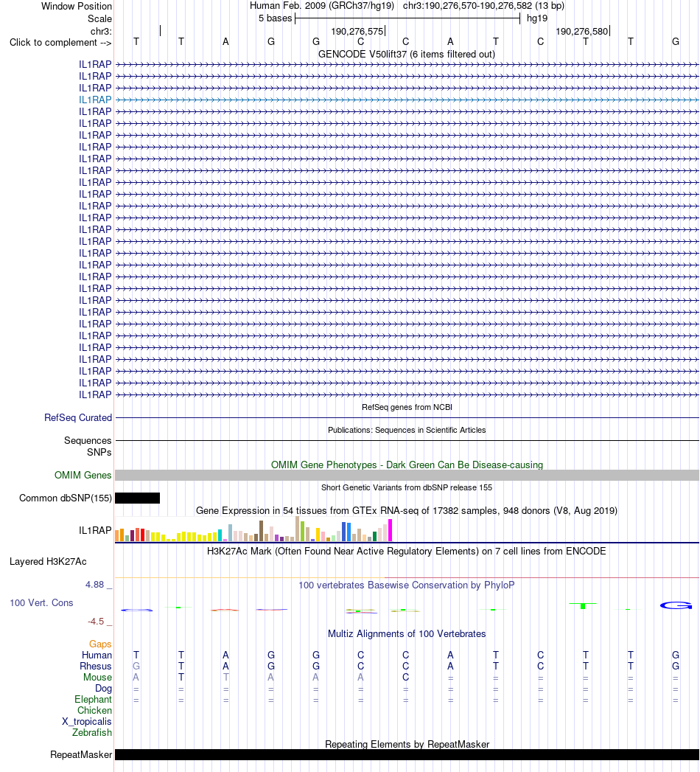Click the bottom-most IL1RAP transcript label

[x=96, y=395]
